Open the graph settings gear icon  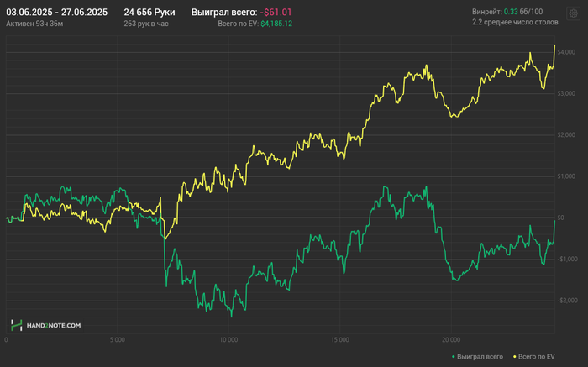pos(573,13)
